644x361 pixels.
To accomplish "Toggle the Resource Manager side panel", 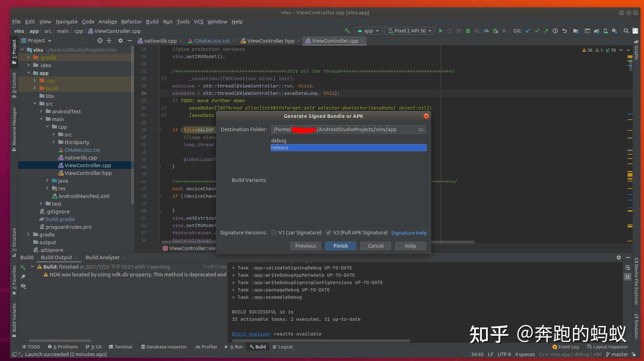I will tap(14, 129).
